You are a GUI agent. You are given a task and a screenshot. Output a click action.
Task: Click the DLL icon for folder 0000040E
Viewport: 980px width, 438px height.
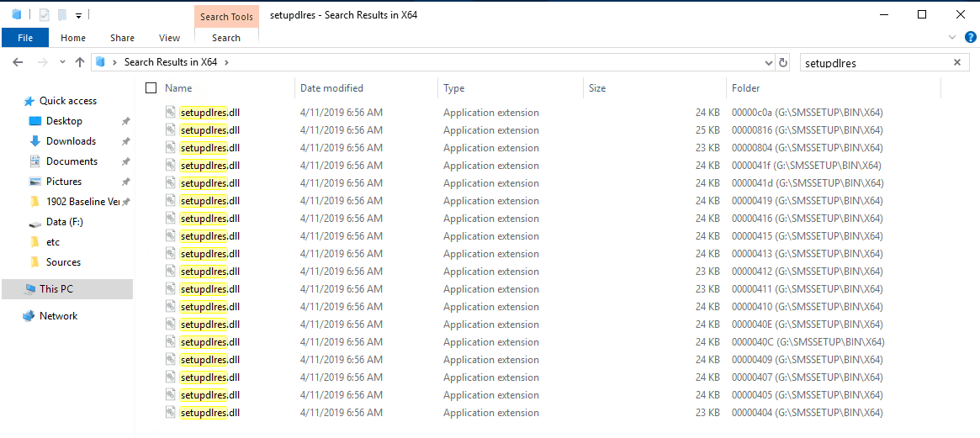[x=172, y=324]
